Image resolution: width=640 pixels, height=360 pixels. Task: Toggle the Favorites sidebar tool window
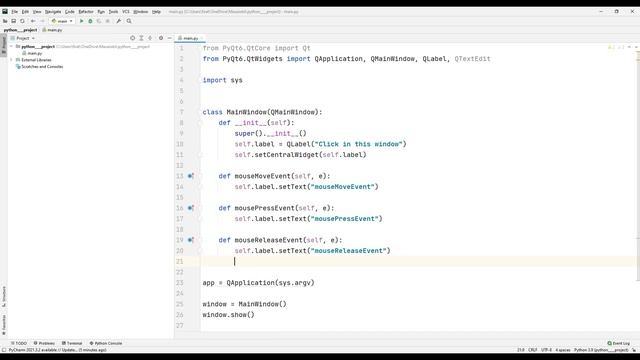pyautogui.click(x=4, y=324)
